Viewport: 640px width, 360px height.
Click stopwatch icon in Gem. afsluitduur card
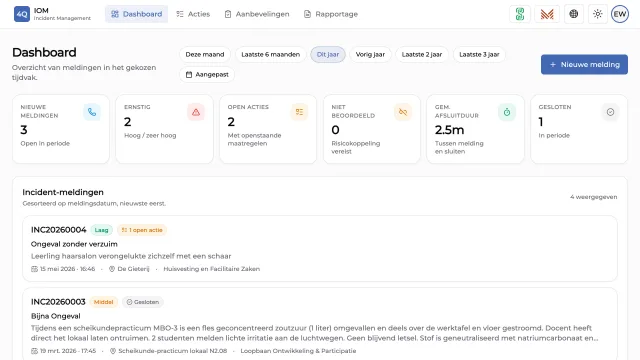pyautogui.click(x=507, y=112)
